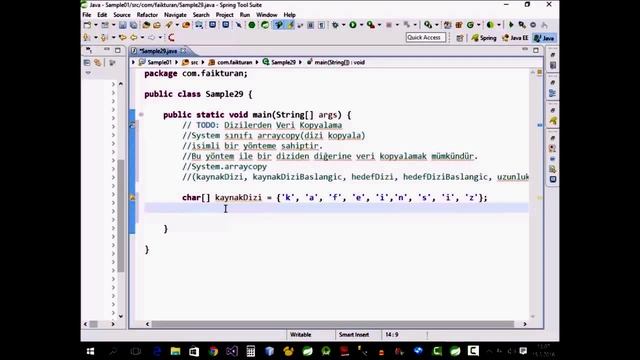Expand the com.faikturan breadcrumb arrow
The width and height of the screenshot is (640, 360).
tap(257, 62)
